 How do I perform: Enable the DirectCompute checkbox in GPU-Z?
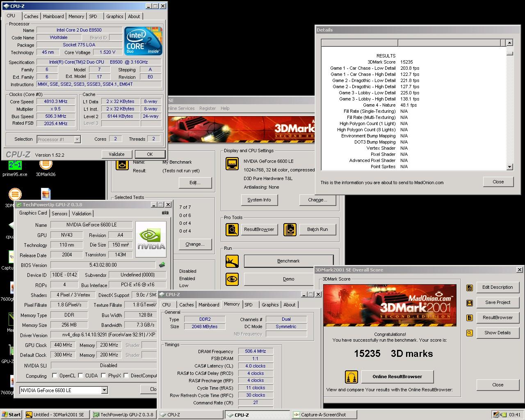click(126, 375)
